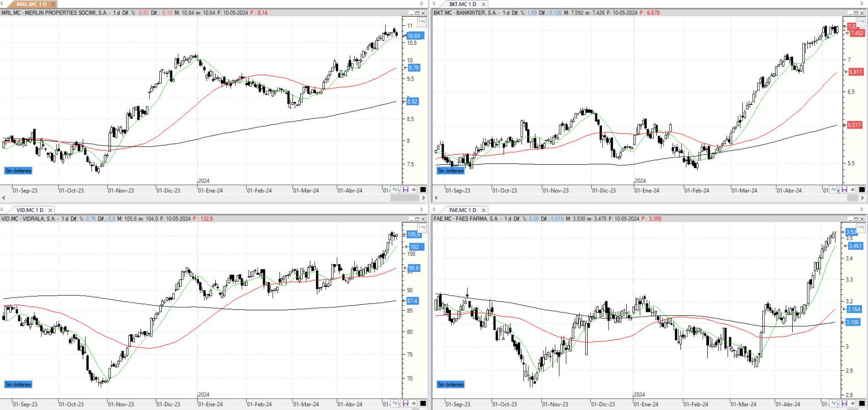Click the 87,4 moving average label
868x410 pixels.
pyautogui.click(x=413, y=301)
